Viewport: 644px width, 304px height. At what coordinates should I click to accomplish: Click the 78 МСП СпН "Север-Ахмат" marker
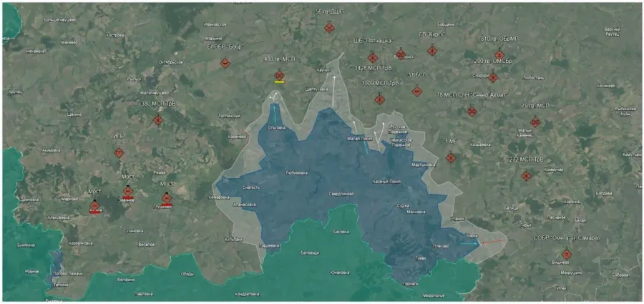click(x=472, y=111)
